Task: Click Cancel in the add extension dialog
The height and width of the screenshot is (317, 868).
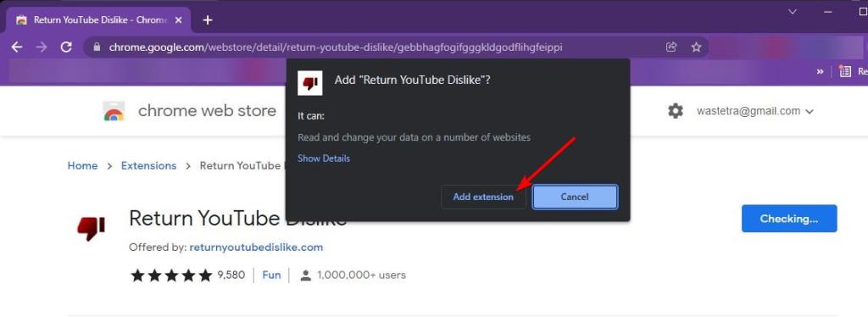Action: click(575, 197)
